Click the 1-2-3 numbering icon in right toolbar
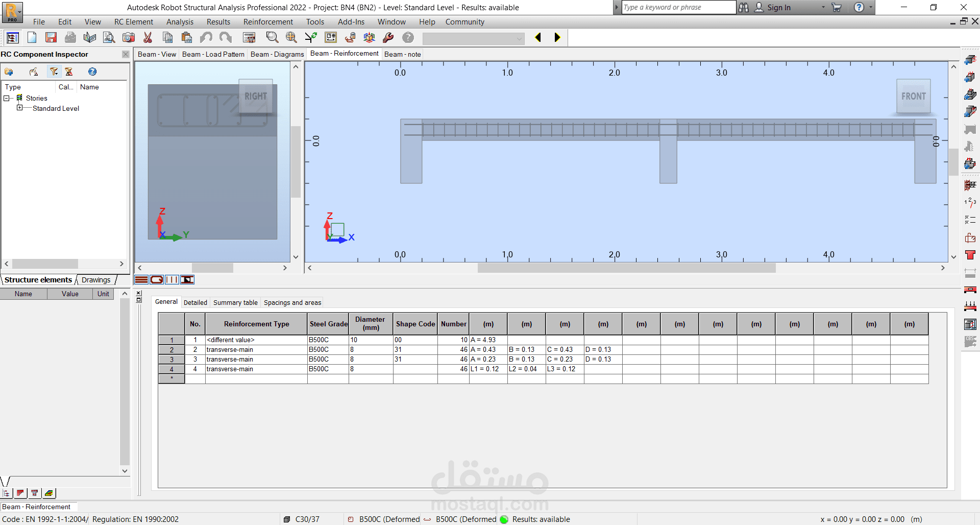The width and height of the screenshot is (980, 525). coord(970,202)
